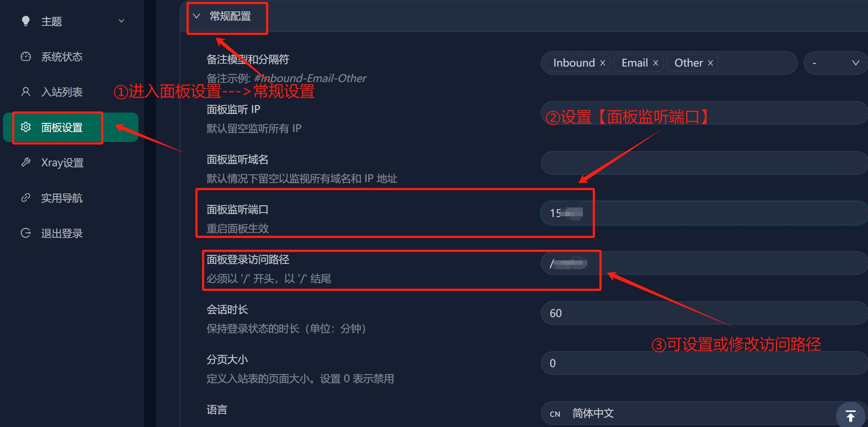Click the 面板登录访问路径 input field
Image resolution: width=868 pixels, height=427 pixels.
coord(704,263)
